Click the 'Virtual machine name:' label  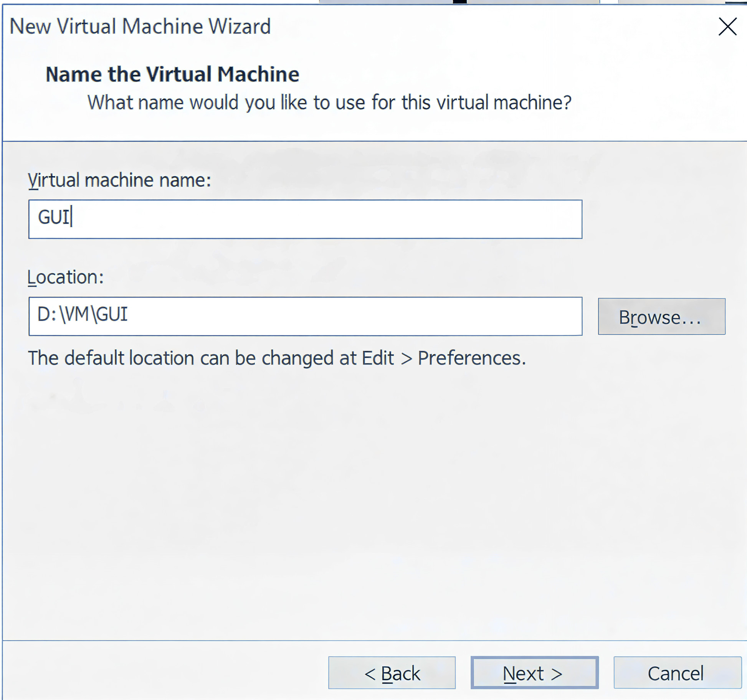[x=119, y=180]
